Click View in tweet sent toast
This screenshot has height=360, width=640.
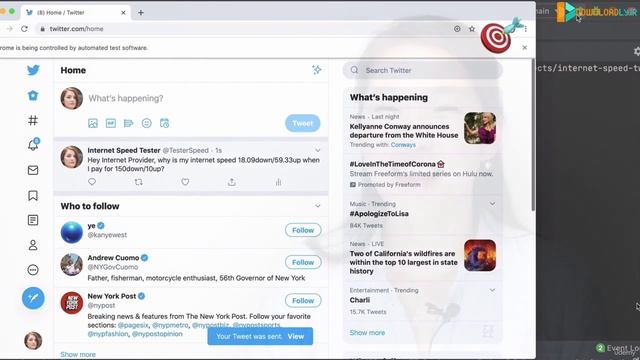(x=296, y=336)
